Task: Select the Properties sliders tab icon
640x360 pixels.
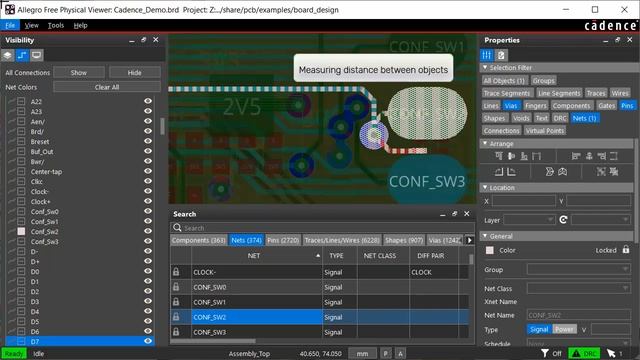Action: coord(486,55)
